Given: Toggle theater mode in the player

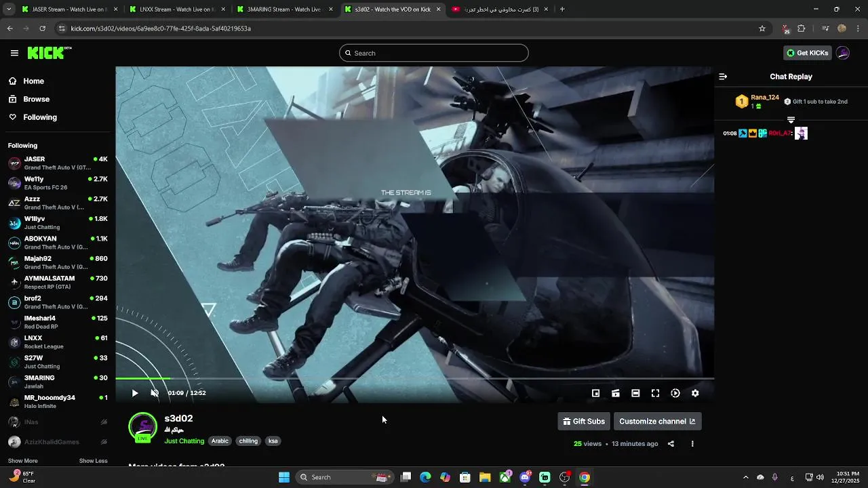Looking at the screenshot, I should [635, 393].
